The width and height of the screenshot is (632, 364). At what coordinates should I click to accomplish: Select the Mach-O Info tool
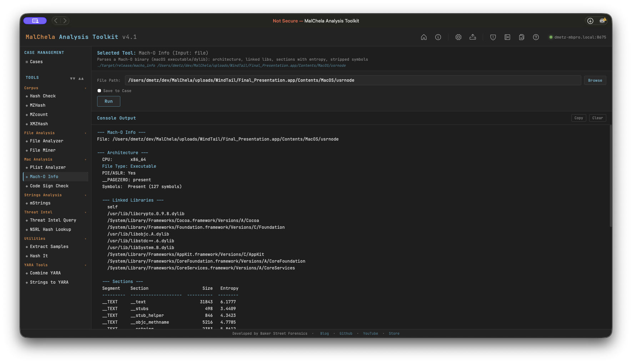click(x=55, y=177)
